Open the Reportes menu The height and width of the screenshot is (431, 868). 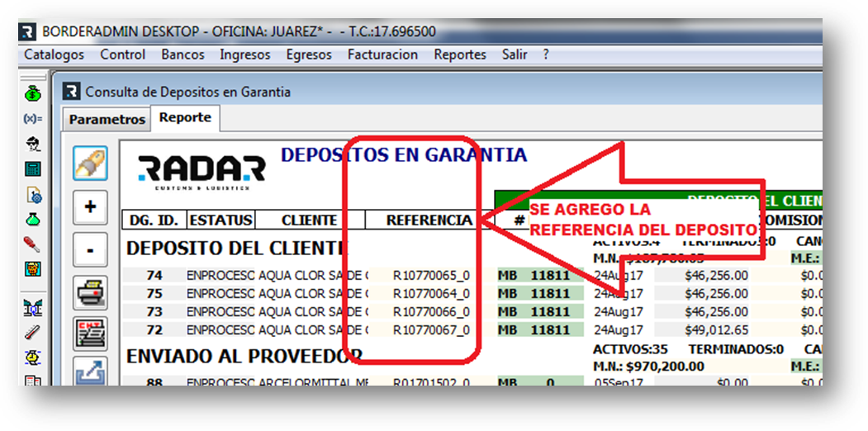(x=460, y=54)
